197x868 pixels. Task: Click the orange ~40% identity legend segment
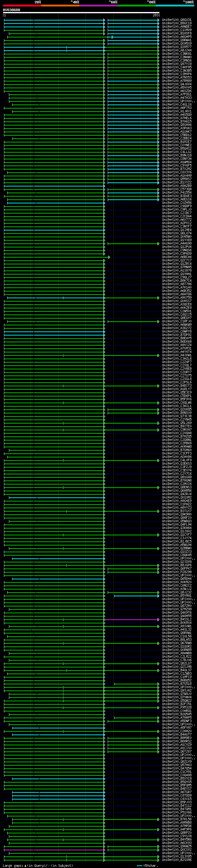(x=60, y=6)
